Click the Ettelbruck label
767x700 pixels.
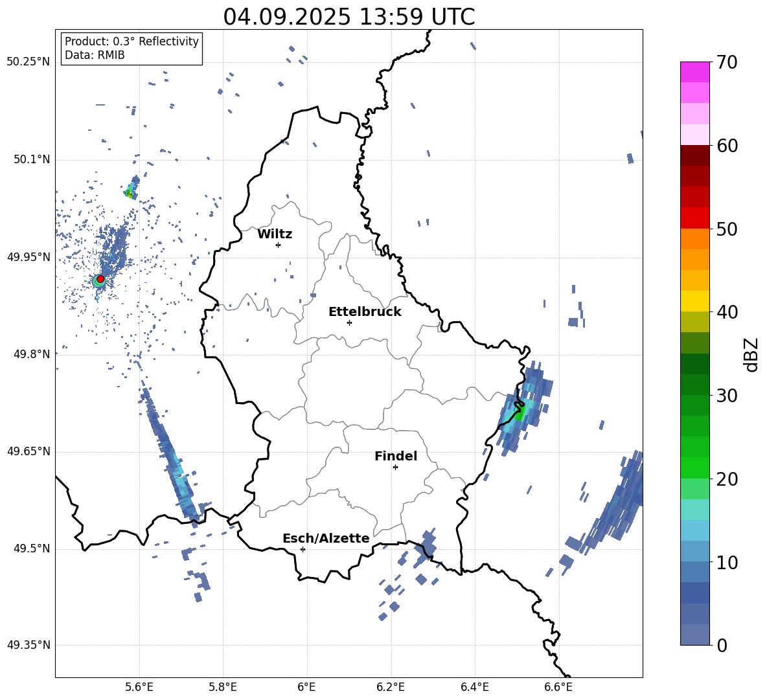pyautogui.click(x=365, y=312)
